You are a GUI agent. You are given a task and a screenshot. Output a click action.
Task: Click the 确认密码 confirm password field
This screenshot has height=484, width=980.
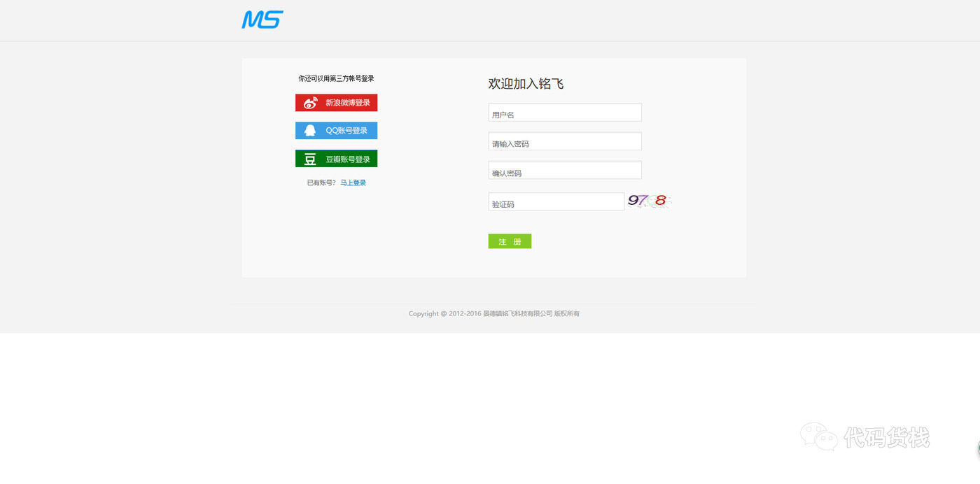(x=564, y=170)
